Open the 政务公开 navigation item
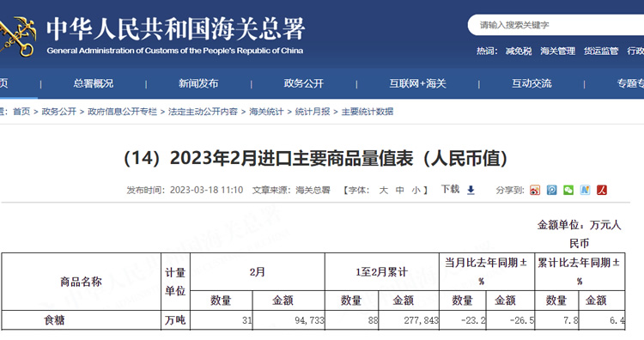The image size is (644, 340). 304,84
